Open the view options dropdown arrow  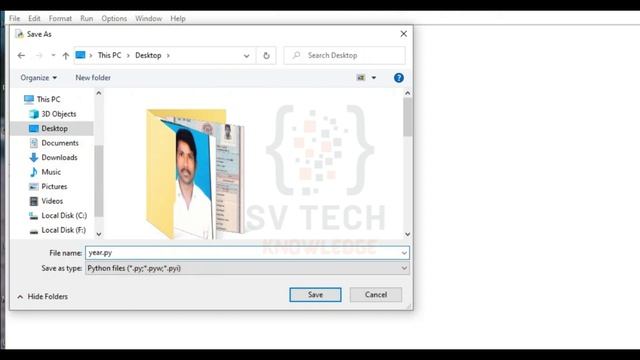click(x=374, y=78)
